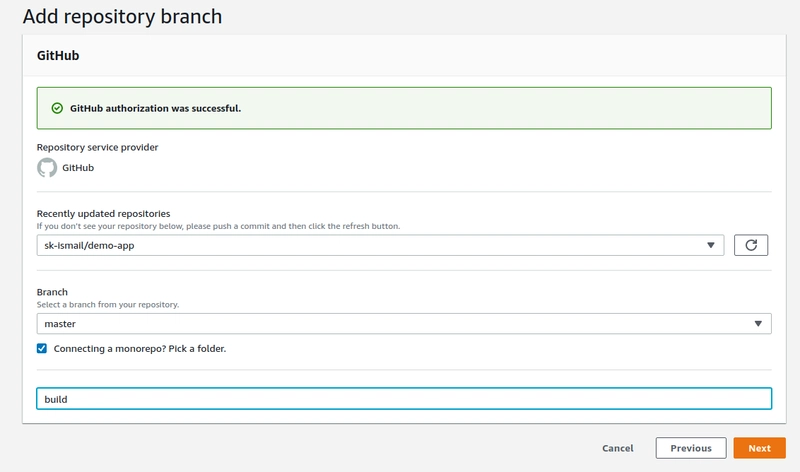Click the arrow on the repository selector
The width and height of the screenshot is (800, 472).
coord(711,245)
